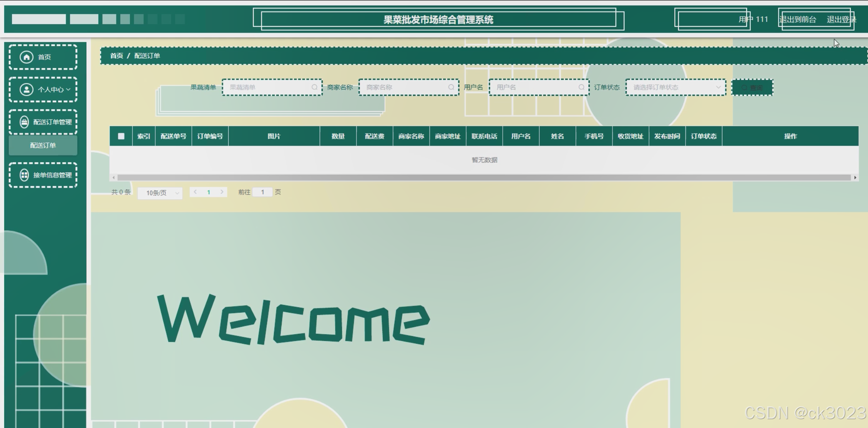Screen dimensions: 868x428
Task: Click the 个人中心 user avatar icon
Action: click(27, 89)
